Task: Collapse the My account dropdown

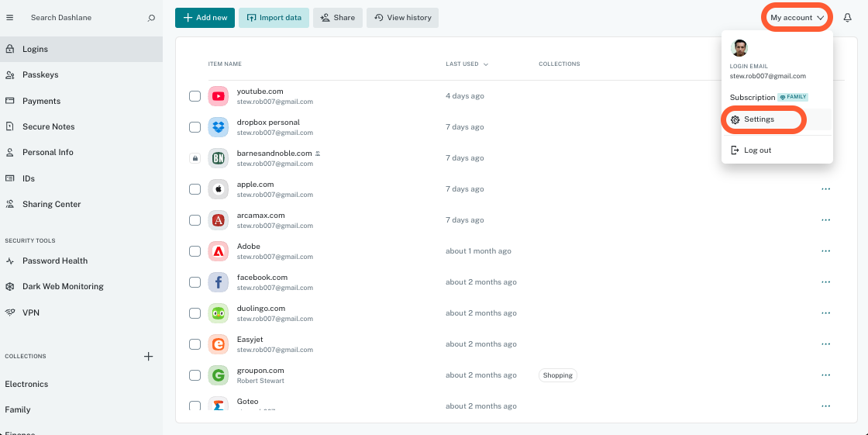Action: click(797, 18)
